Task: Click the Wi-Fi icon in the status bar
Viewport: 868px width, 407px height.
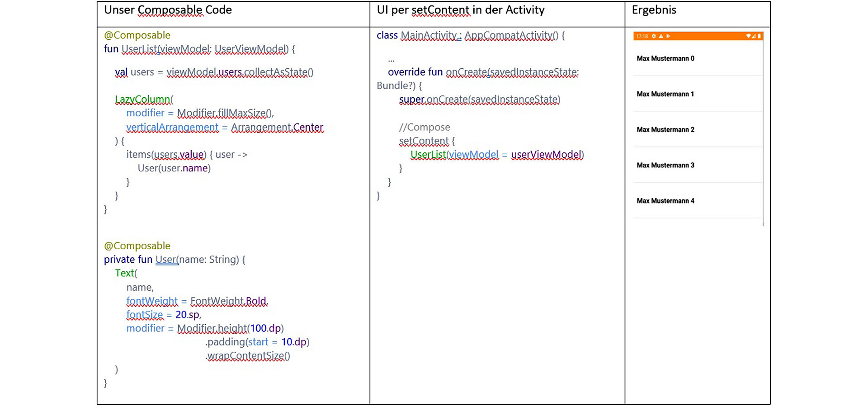Action: point(748,36)
